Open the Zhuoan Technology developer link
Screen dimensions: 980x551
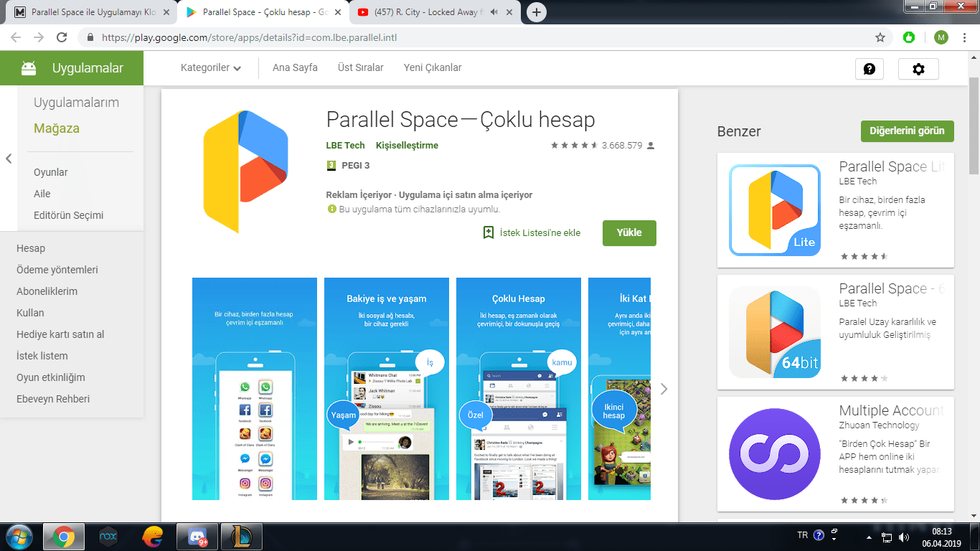click(x=879, y=425)
